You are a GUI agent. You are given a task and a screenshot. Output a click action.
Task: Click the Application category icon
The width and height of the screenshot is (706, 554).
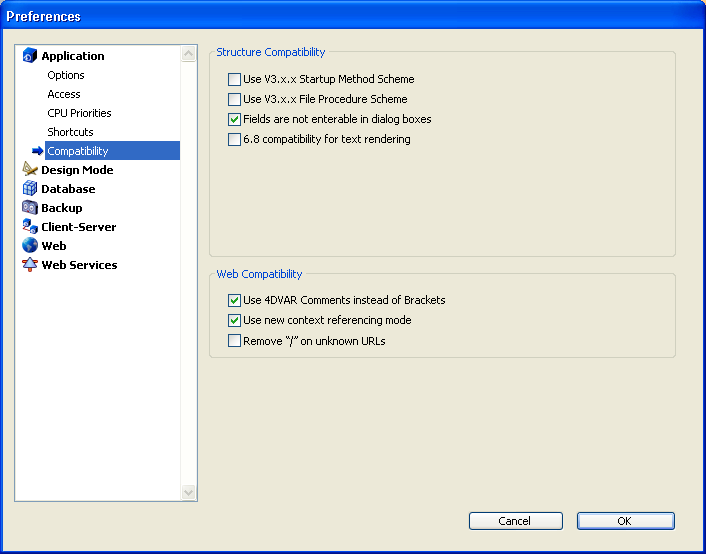coord(29,56)
